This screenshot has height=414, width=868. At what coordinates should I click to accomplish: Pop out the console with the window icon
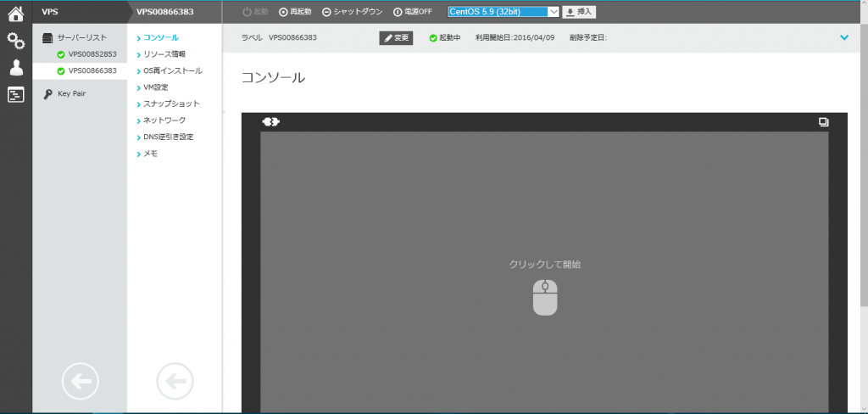point(824,122)
